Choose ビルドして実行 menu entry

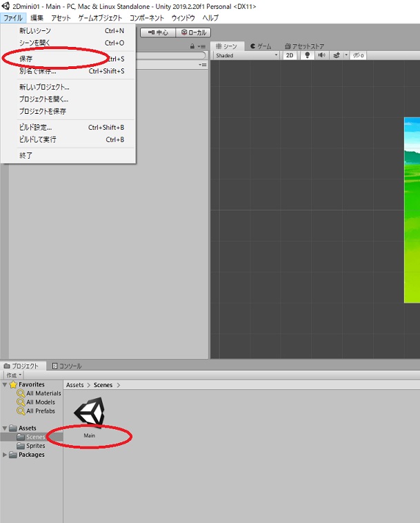click(x=68, y=139)
